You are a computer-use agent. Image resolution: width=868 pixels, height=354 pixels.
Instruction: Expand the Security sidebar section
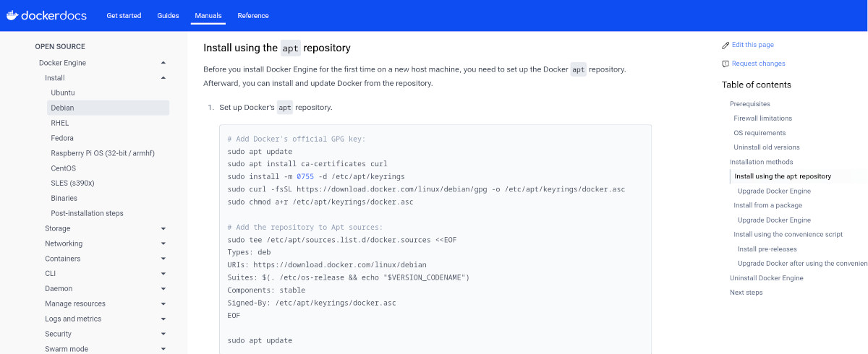[163, 334]
